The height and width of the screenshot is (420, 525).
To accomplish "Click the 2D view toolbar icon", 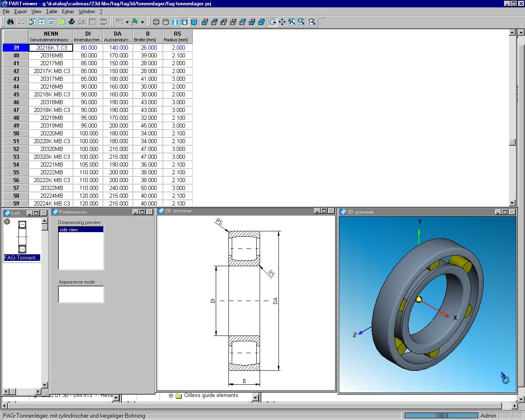I will point(51,22).
